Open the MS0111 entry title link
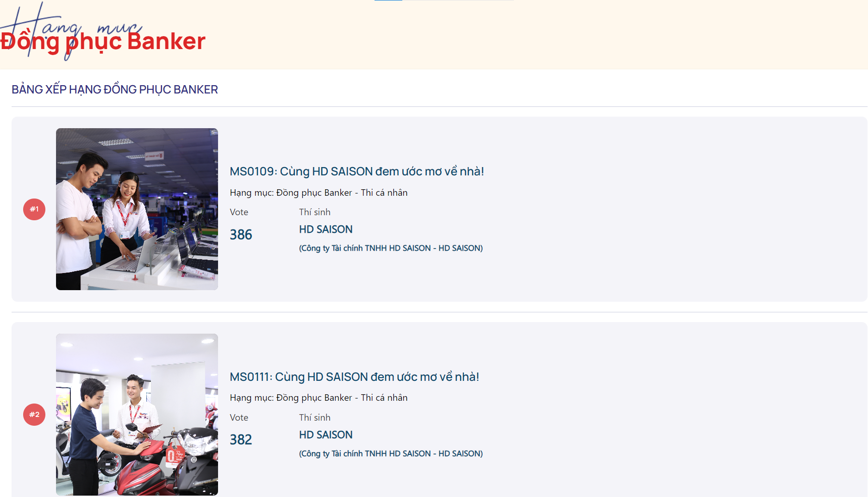Viewport: 868px width, 497px height. pos(355,377)
